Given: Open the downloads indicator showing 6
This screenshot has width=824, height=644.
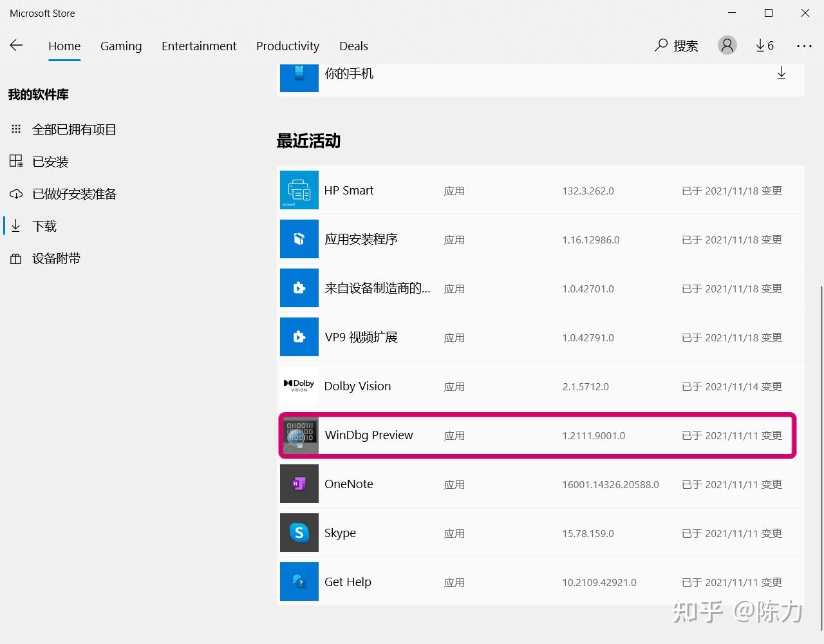Looking at the screenshot, I should [x=765, y=45].
